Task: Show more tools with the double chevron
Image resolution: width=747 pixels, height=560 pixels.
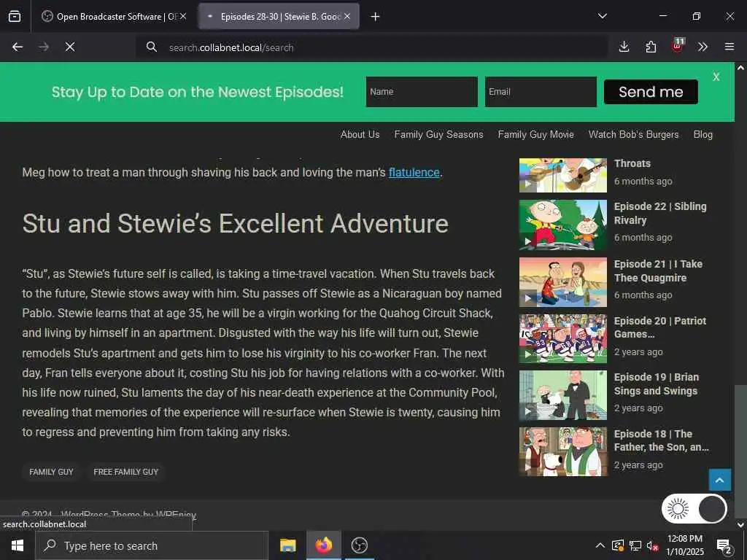Action: click(703, 47)
